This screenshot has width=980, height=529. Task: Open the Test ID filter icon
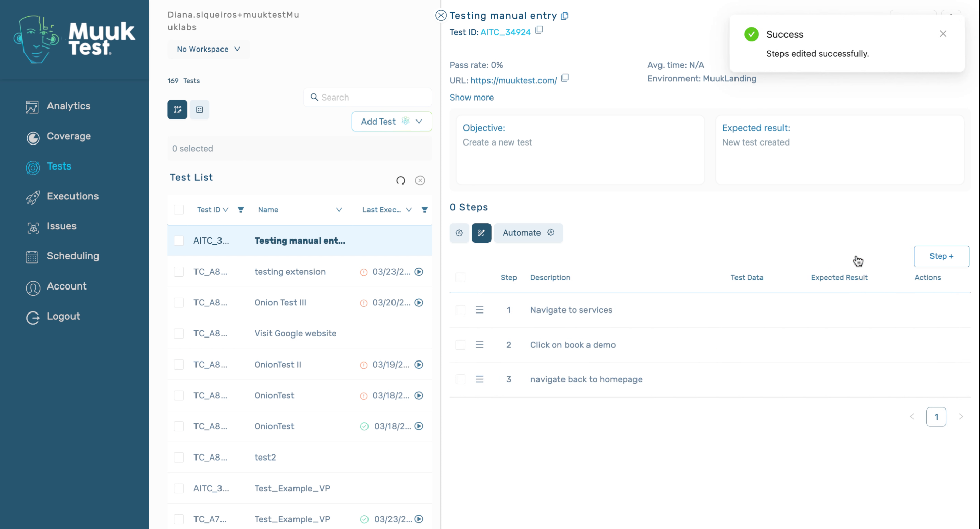pyautogui.click(x=241, y=210)
